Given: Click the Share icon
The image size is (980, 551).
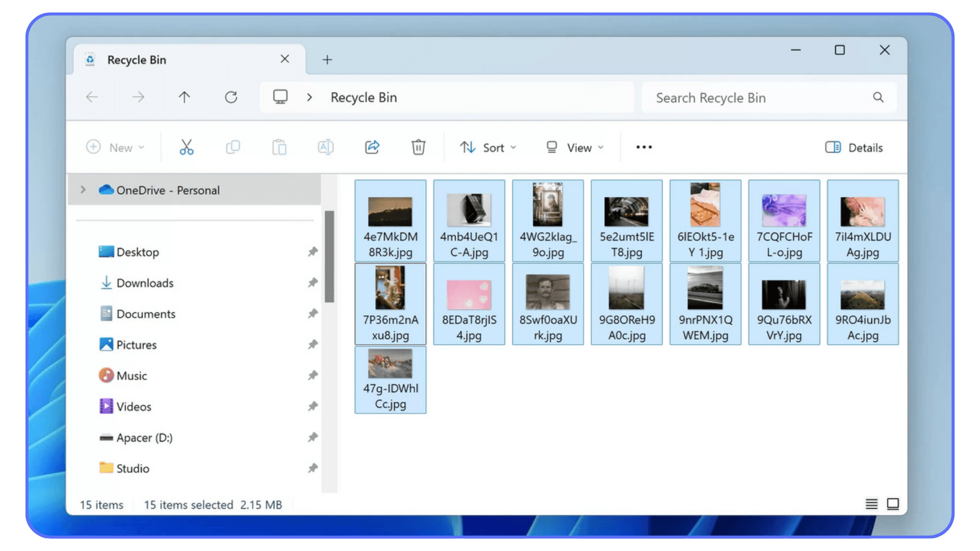Looking at the screenshot, I should pyautogui.click(x=372, y=147).
